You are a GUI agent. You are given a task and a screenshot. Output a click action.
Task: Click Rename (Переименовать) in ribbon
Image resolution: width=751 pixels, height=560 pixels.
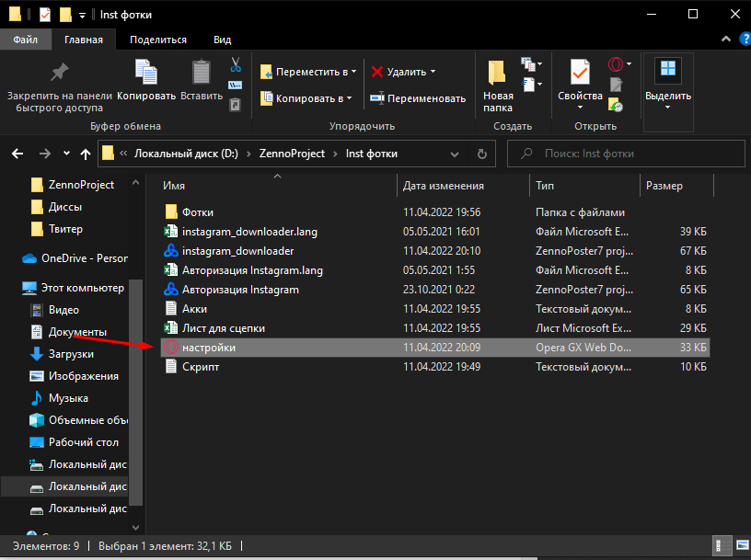click(x=418, y=98)
